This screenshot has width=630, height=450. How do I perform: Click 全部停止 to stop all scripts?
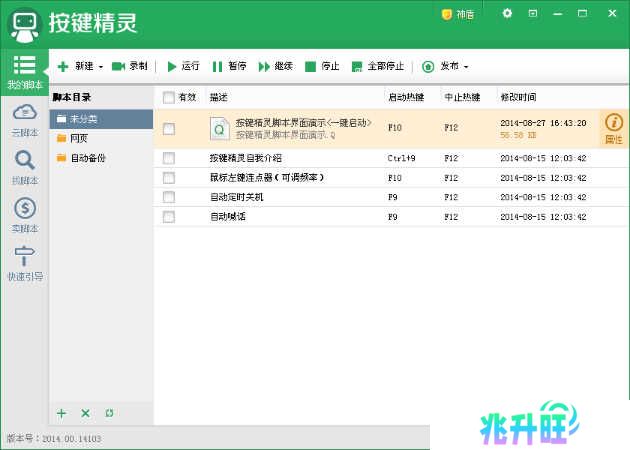[x=378, y=66]
